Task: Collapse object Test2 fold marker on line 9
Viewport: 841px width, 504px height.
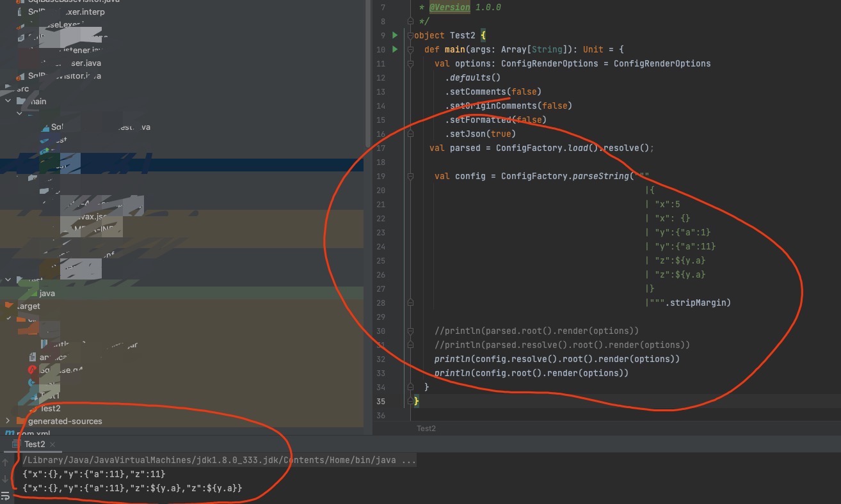Action: click(x=410, y=35)
